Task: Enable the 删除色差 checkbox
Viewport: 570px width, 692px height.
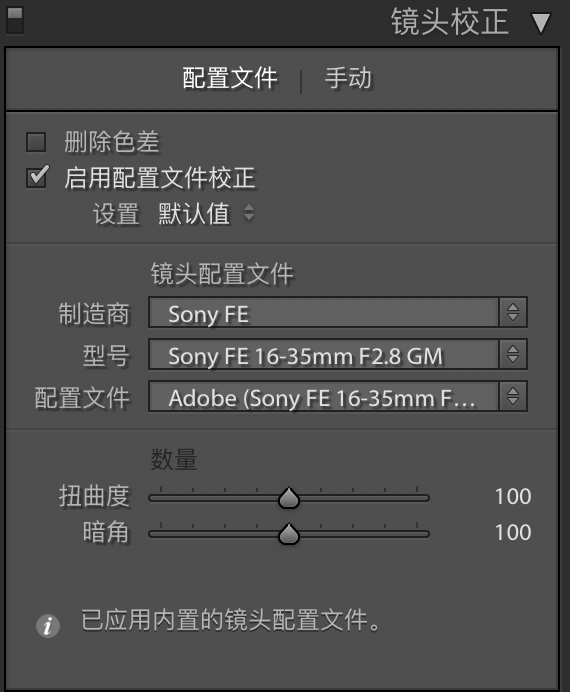Action: 36,142
